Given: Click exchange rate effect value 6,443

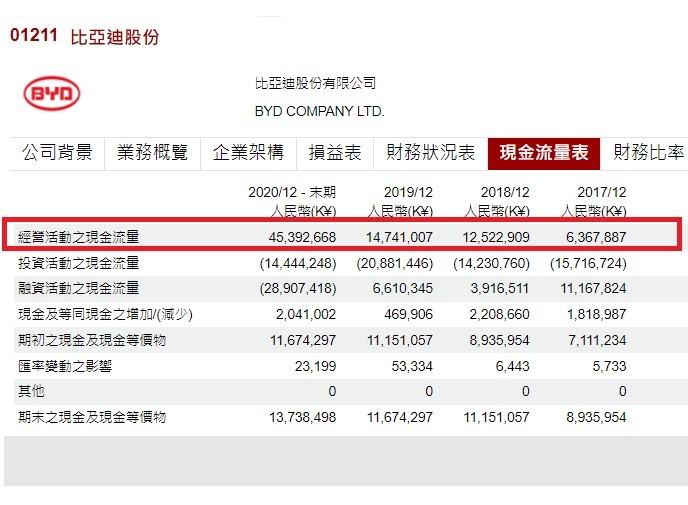Looking at the screenshot, I should click(x=512, y=366).
